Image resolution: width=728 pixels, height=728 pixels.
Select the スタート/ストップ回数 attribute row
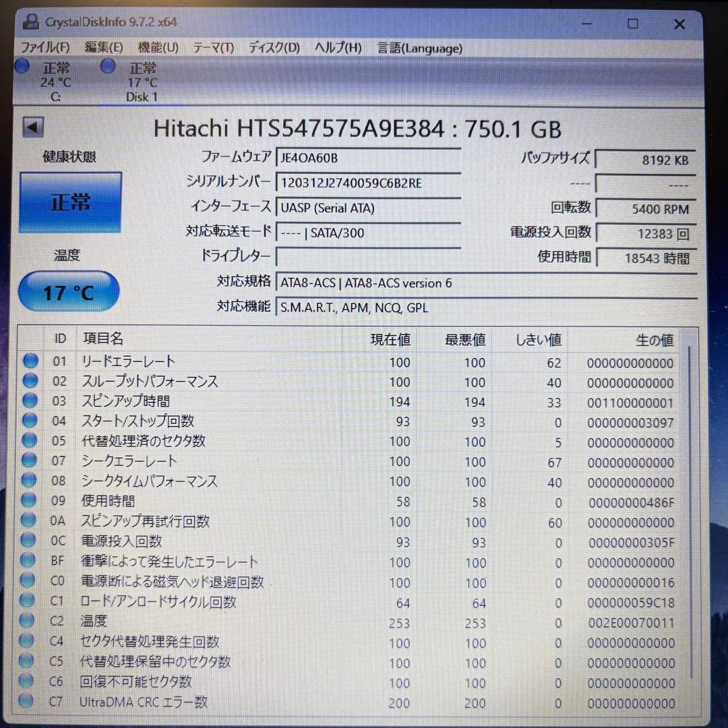[349, 421]
